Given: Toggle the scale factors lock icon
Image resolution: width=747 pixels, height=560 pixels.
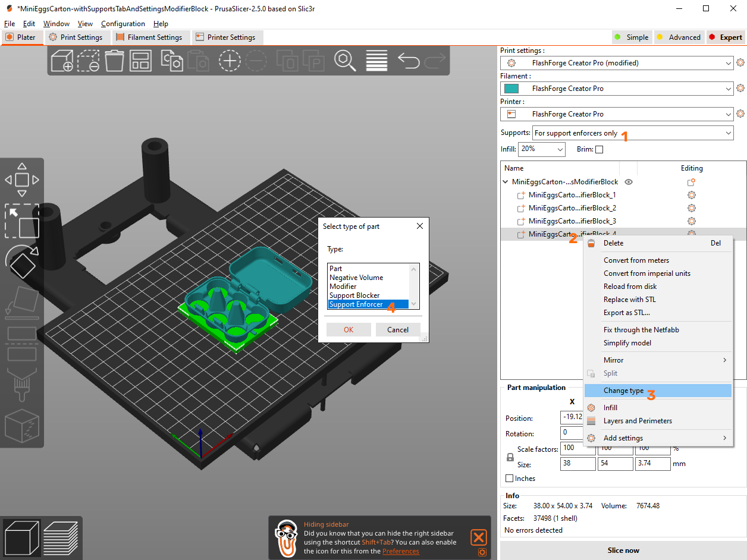Looking at the screenshot, I should click(510, 457).
